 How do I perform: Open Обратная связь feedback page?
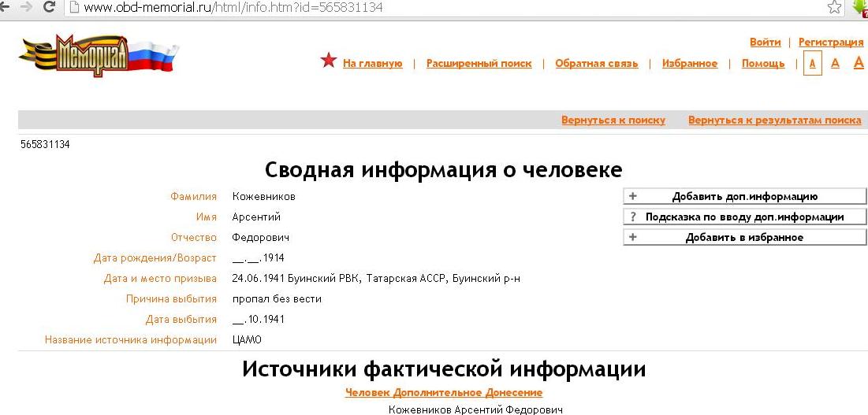pyautogui.click(x=596, y=64)
